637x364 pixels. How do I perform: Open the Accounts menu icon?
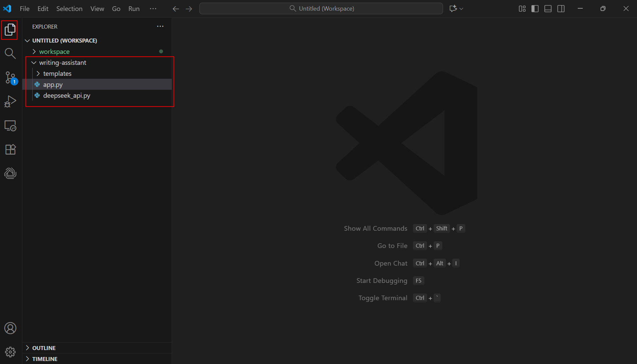tap(10, 328)
